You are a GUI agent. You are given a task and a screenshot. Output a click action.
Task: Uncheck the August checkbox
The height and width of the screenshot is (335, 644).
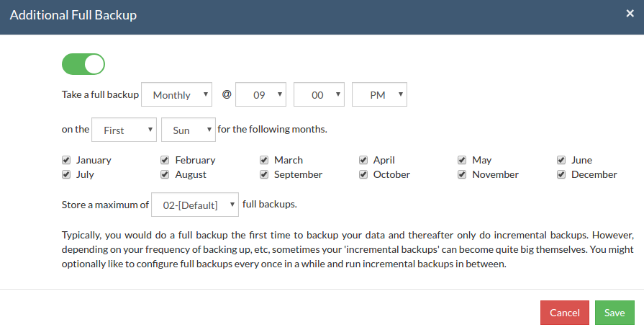[165, 174]
